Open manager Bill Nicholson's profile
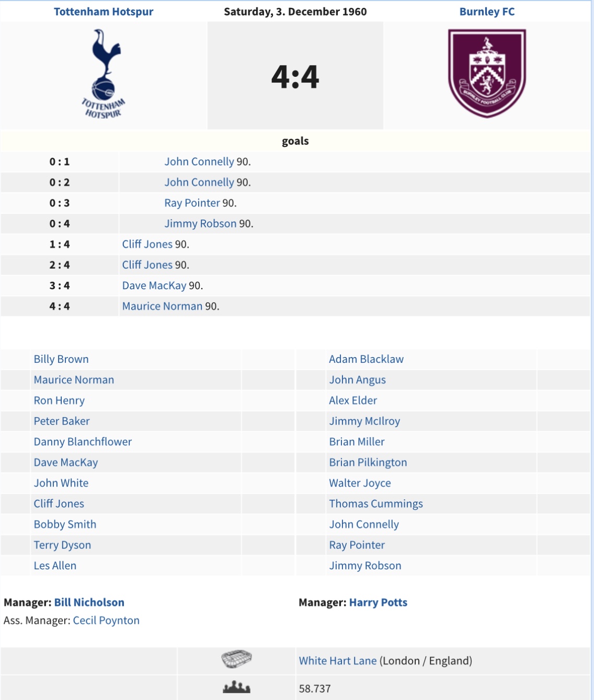This screenshot has height=700, width=594. tap(89, 602)
